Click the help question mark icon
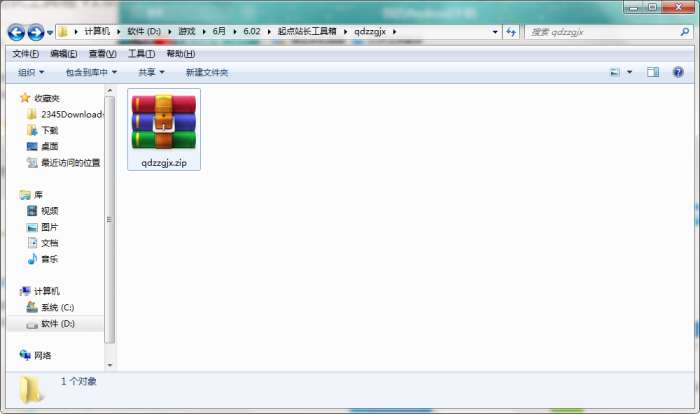700x414 pixels. 678,72
